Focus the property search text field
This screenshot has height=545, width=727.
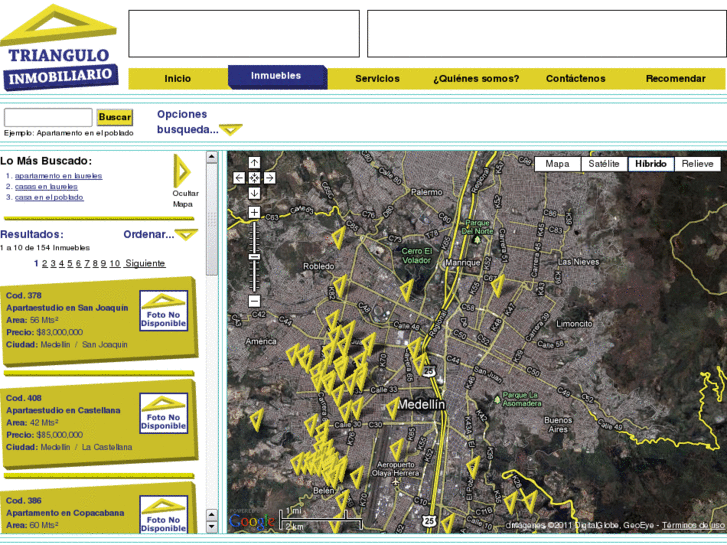[48, 117]
